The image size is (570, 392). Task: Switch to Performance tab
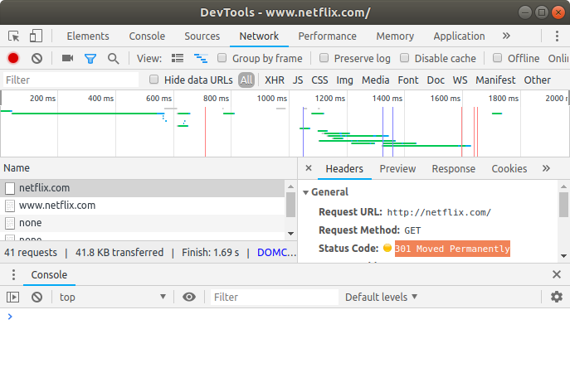pyautogui.click(x=327, y=36)
